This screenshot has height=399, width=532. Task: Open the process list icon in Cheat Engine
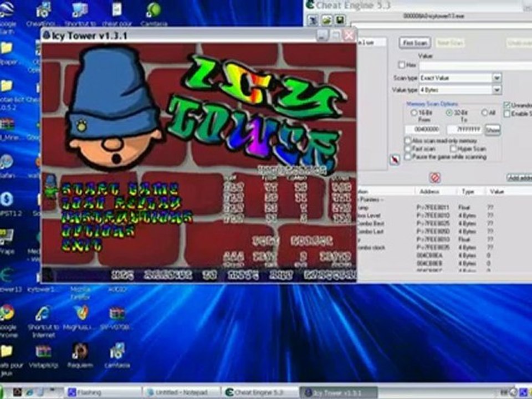(313, 20)
